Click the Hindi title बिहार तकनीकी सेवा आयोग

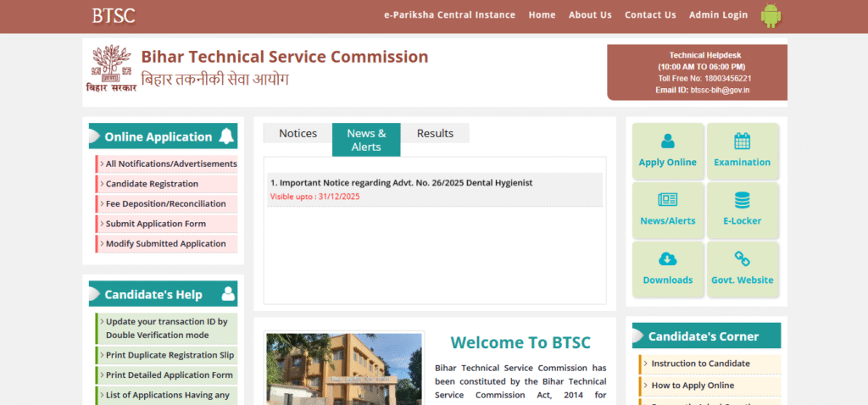(x=214, y=80)
